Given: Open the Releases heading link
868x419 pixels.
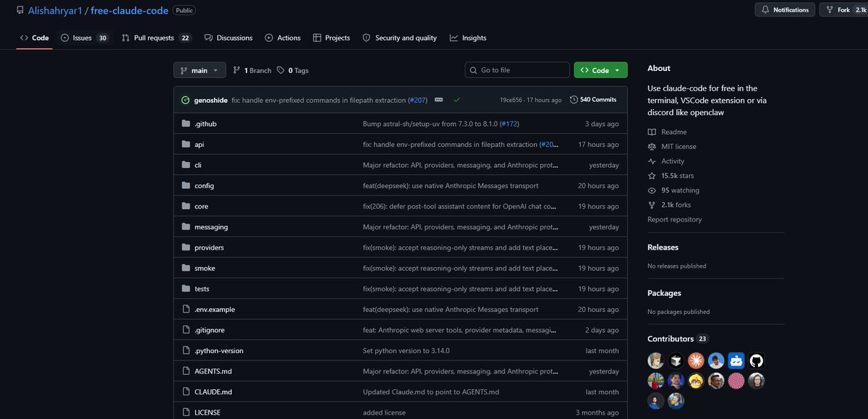Looking at the screenshot, I should 663,247.
